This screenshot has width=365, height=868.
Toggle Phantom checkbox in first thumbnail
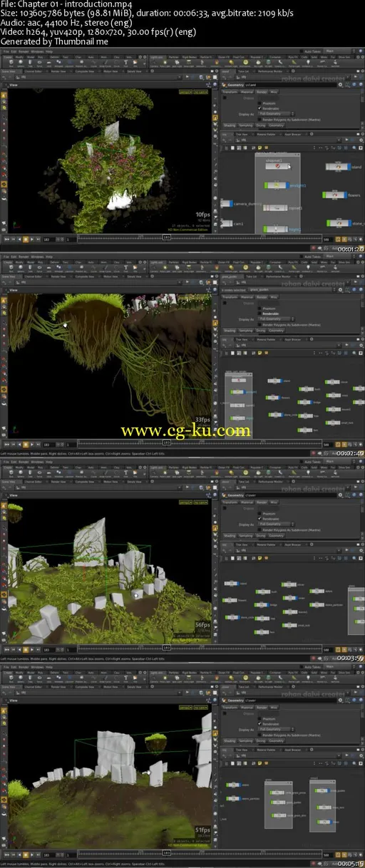[x=259, y=103]
